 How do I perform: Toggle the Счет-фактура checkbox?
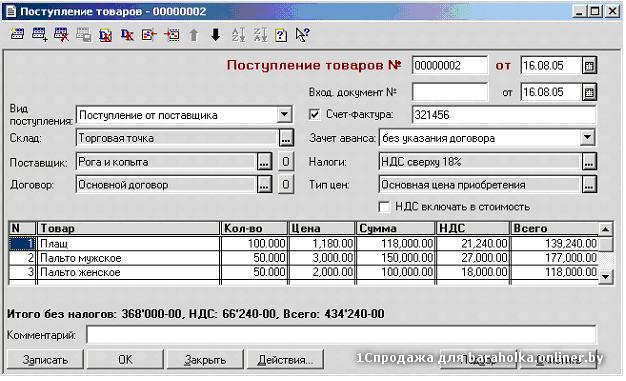pos(314,115)
